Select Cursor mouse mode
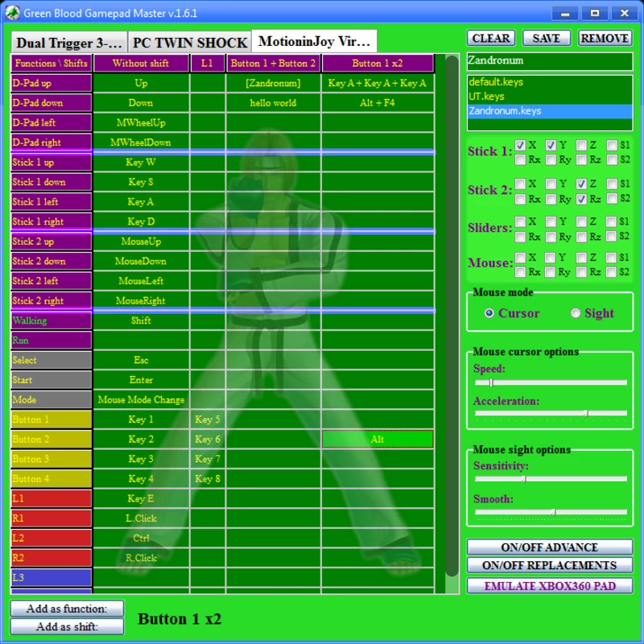Screen dimensions: 644x644 pos(489,313)
